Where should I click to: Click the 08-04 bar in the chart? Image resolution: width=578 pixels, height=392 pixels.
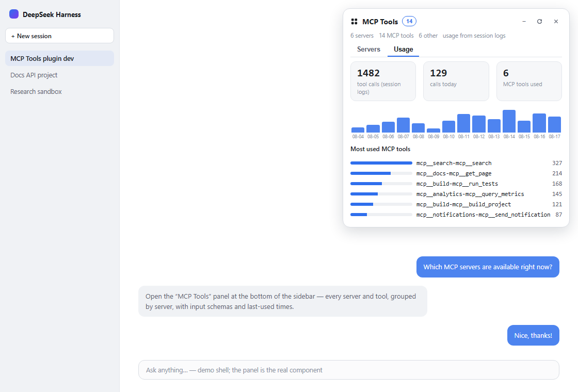[x=358, y=130]
